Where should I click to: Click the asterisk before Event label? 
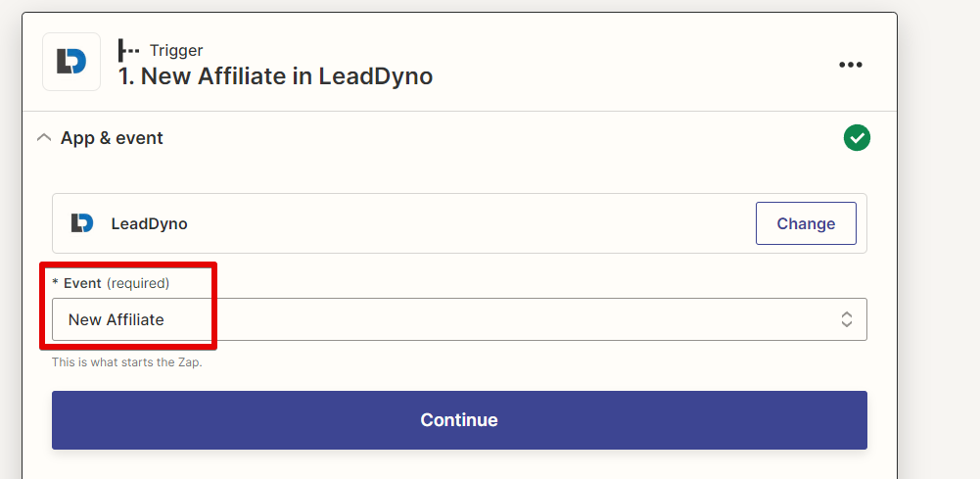(x=55, y=283)
